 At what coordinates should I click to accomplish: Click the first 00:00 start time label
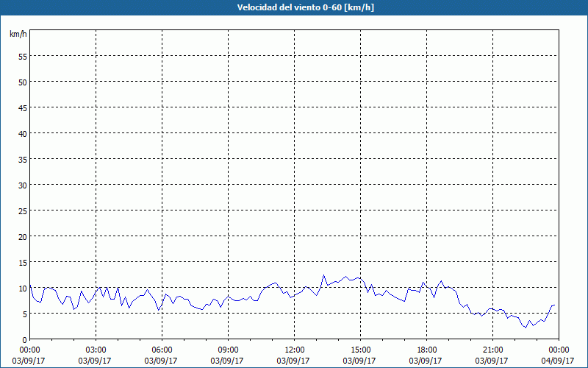29,350
